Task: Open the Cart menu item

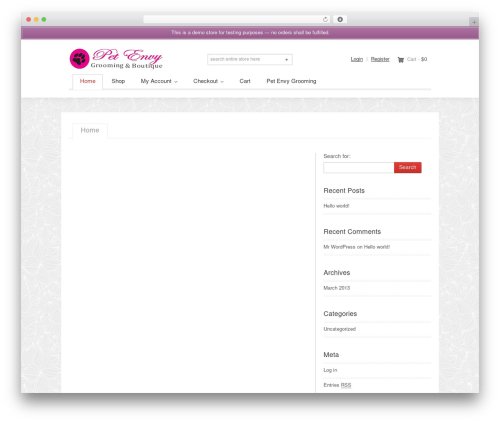Action: [245, 81]
